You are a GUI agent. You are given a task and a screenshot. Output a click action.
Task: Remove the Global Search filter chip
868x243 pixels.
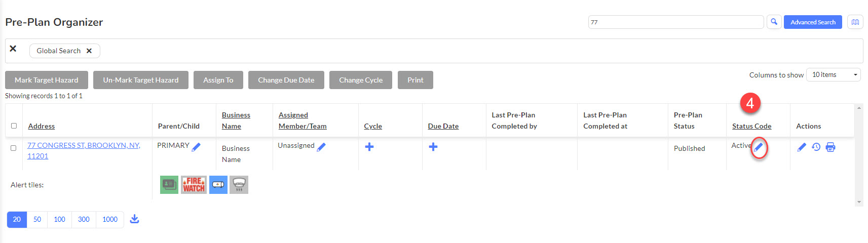point(89,51)
